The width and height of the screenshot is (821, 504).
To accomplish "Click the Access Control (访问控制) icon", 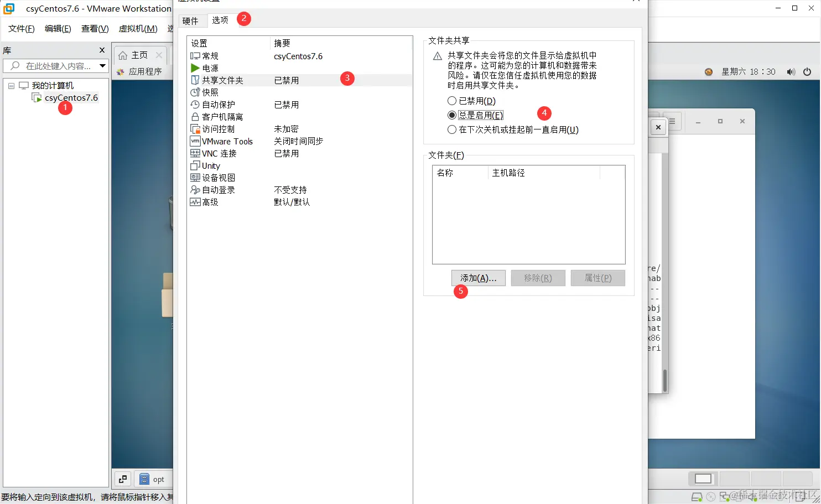I will [195, 129].
